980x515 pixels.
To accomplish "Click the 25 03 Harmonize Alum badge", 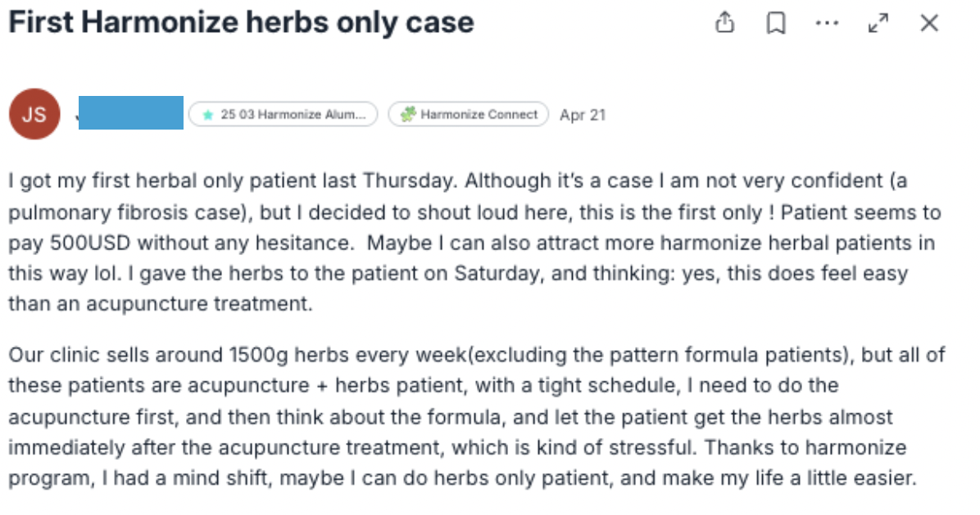I will pos(284,115).
